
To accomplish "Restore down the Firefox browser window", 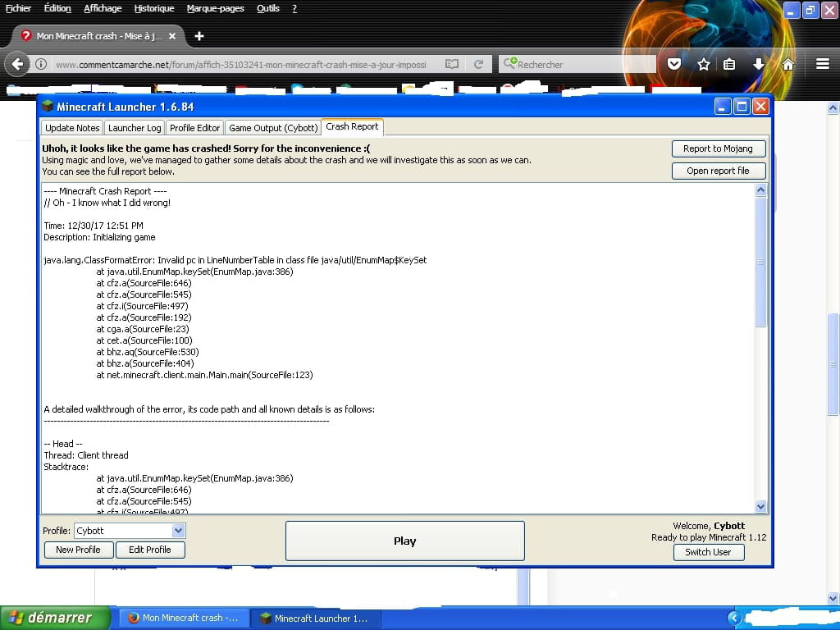I will [x=810, y=10].
